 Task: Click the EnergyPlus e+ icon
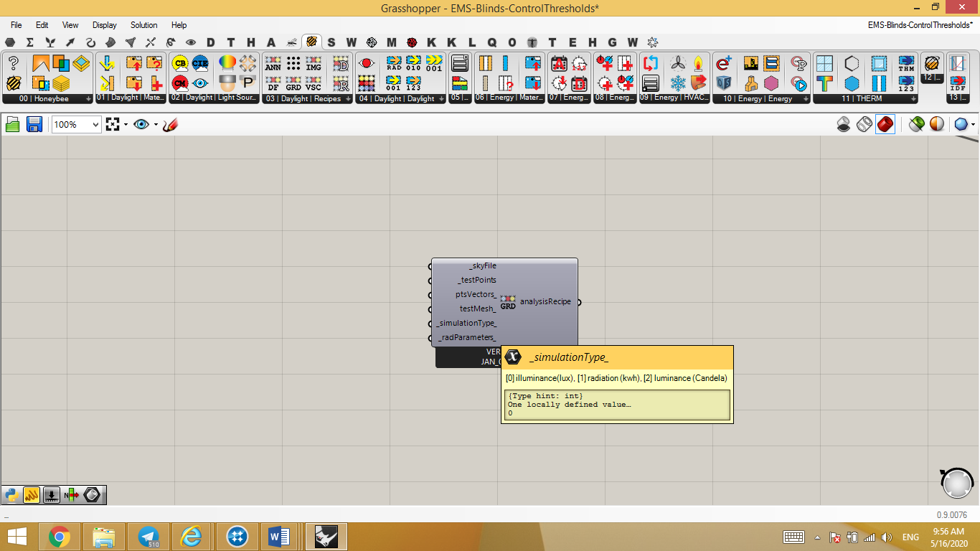point(724,63)
